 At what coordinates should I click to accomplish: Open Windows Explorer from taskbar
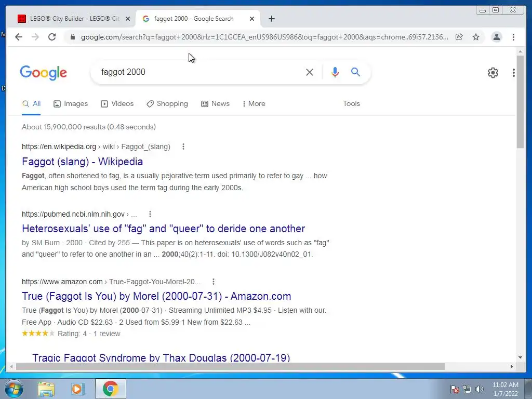(46, 389)
